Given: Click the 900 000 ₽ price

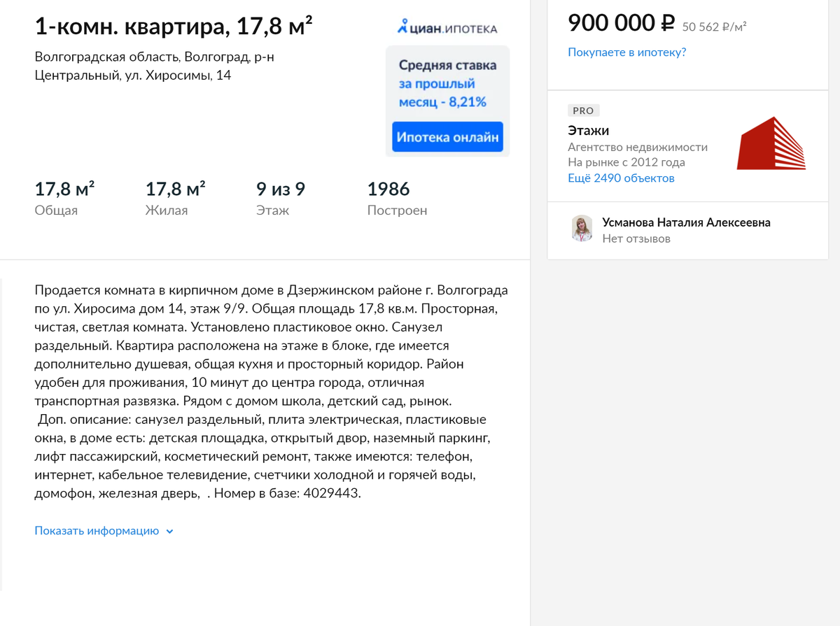Looking at the screenshot, I should tap(621, 24).
